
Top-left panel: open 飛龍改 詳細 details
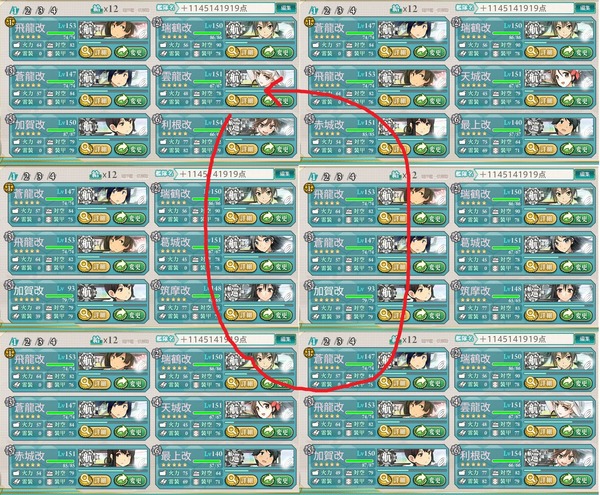coord(95,52)
